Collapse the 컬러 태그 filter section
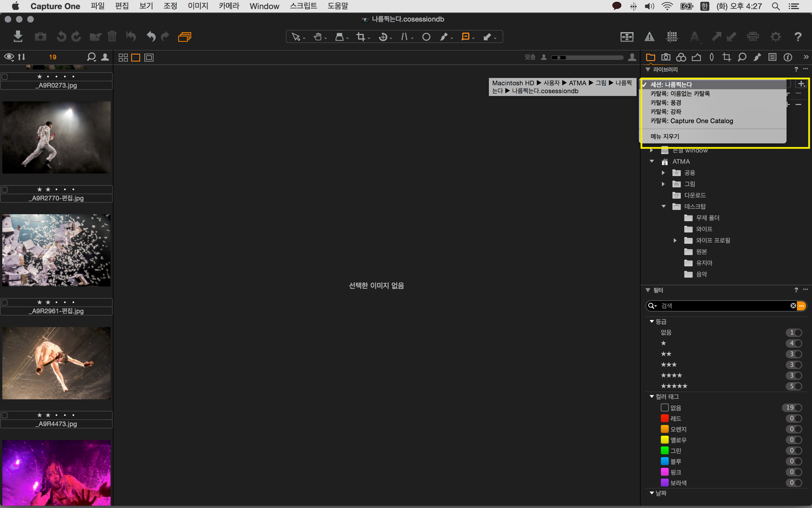Viewport: 812px width, 508px height. (x=652, y=397)
